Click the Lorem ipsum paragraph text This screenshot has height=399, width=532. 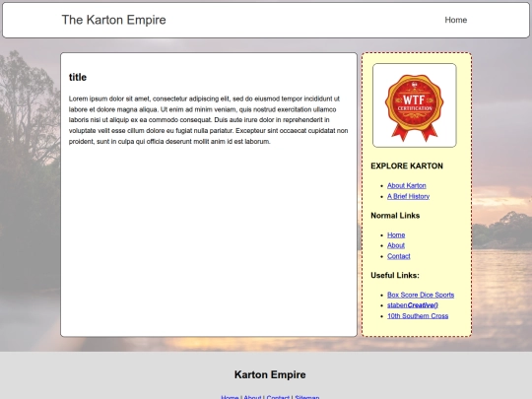[208, 120]
